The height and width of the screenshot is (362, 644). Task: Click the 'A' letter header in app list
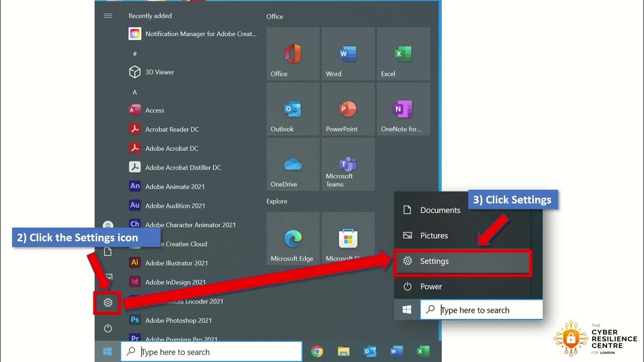135,93
